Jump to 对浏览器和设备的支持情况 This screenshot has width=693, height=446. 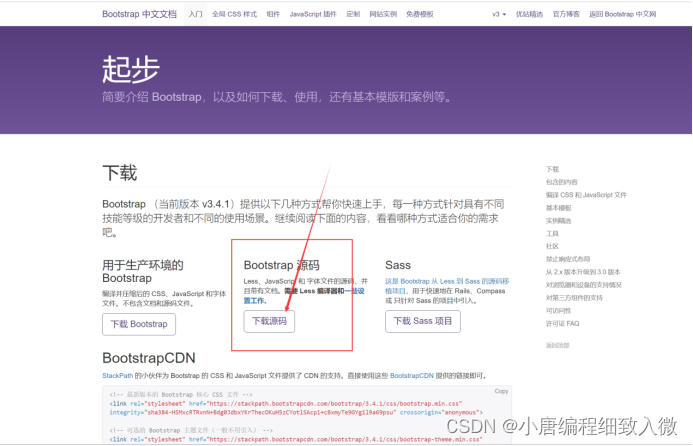584,285
